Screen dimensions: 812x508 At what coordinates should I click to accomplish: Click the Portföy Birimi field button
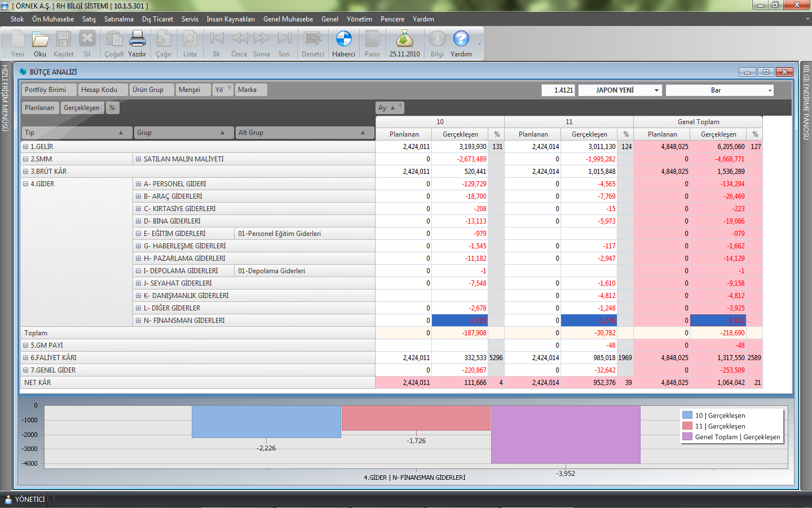46,90
